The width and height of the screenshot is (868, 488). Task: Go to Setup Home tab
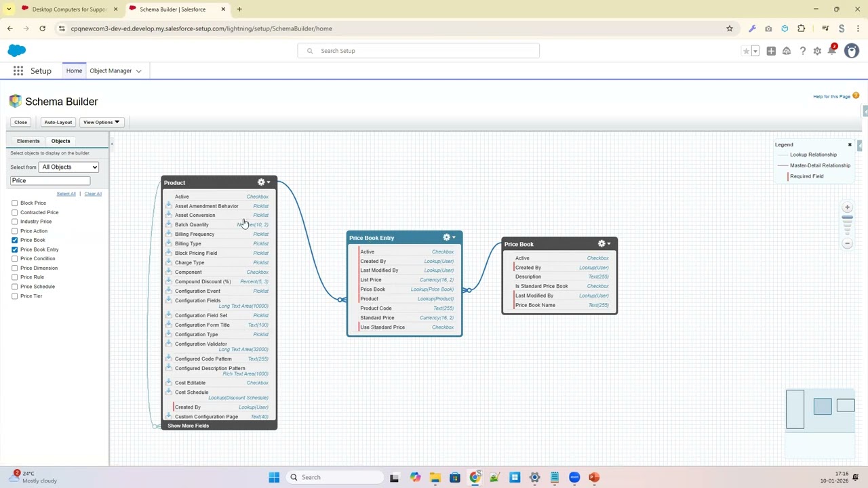point(74,70)
